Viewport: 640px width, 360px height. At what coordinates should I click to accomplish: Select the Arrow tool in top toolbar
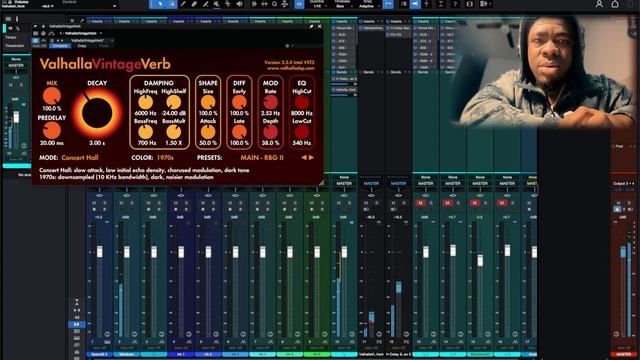point(161,4)
